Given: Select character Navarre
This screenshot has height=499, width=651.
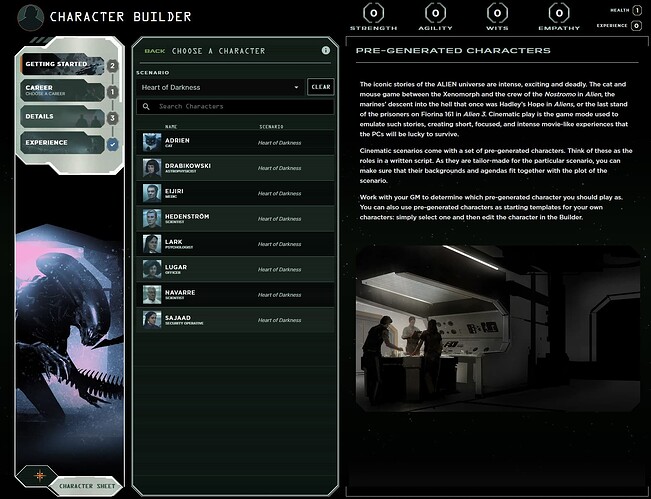Looking at the screenshot, I should (x=235, y=294).
